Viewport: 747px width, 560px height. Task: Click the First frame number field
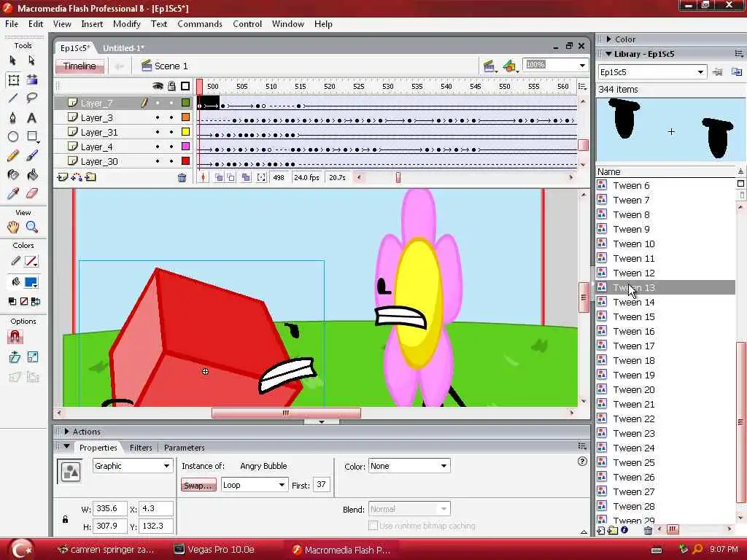pyautogui.click(x=322, y=485)
